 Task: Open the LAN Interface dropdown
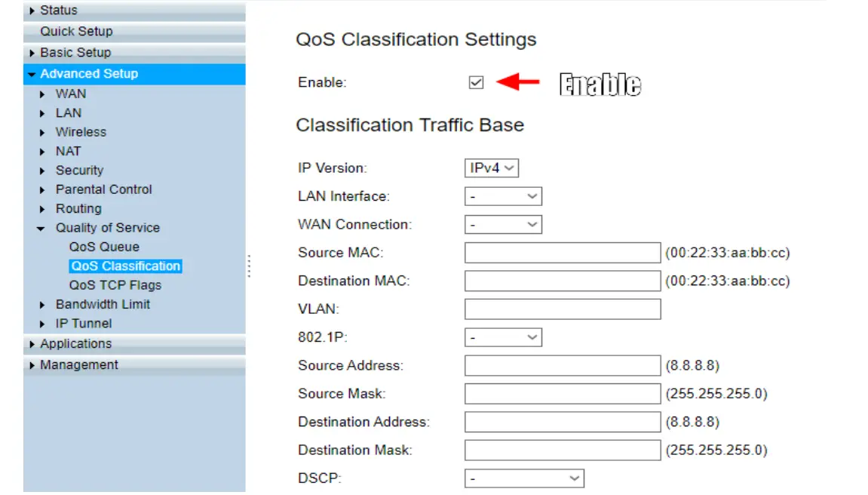(504, 196)
